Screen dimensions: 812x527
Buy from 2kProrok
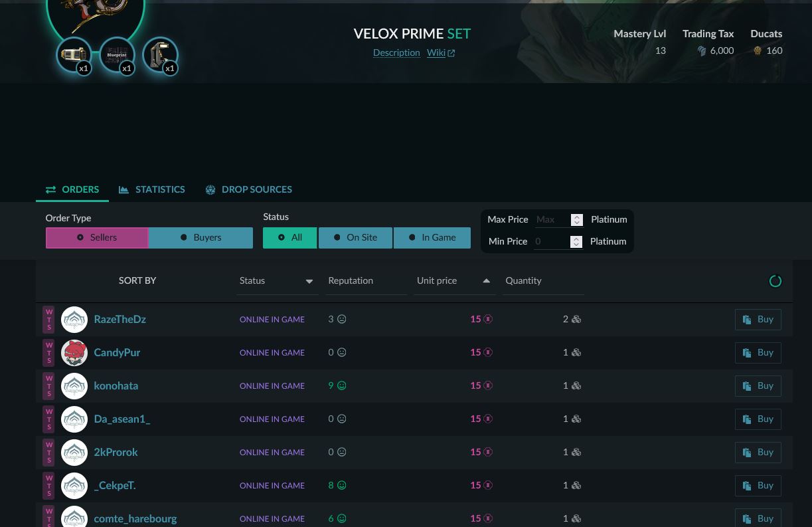[758, 453]
